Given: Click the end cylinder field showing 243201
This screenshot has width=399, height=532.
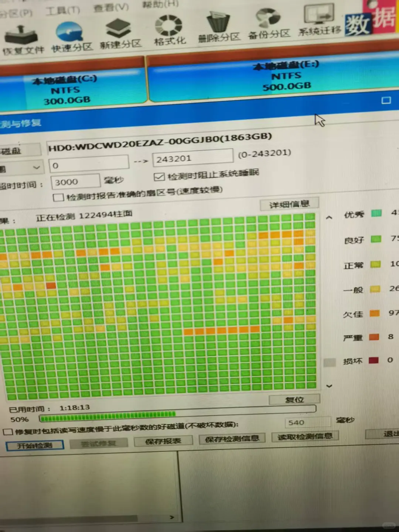Looking at the screenshot, I should (x=192, y=157).
